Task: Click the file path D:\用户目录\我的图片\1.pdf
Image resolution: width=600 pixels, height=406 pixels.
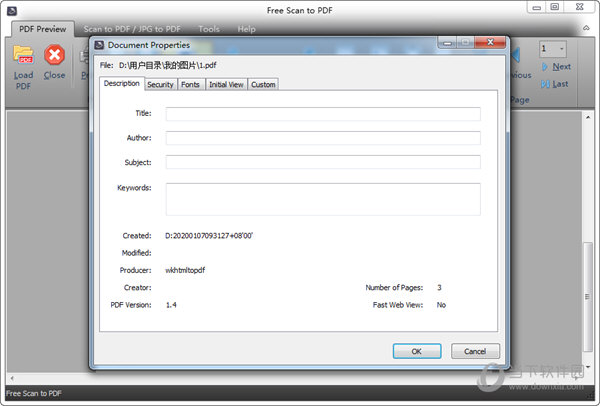Action: [x=167, y=65]
